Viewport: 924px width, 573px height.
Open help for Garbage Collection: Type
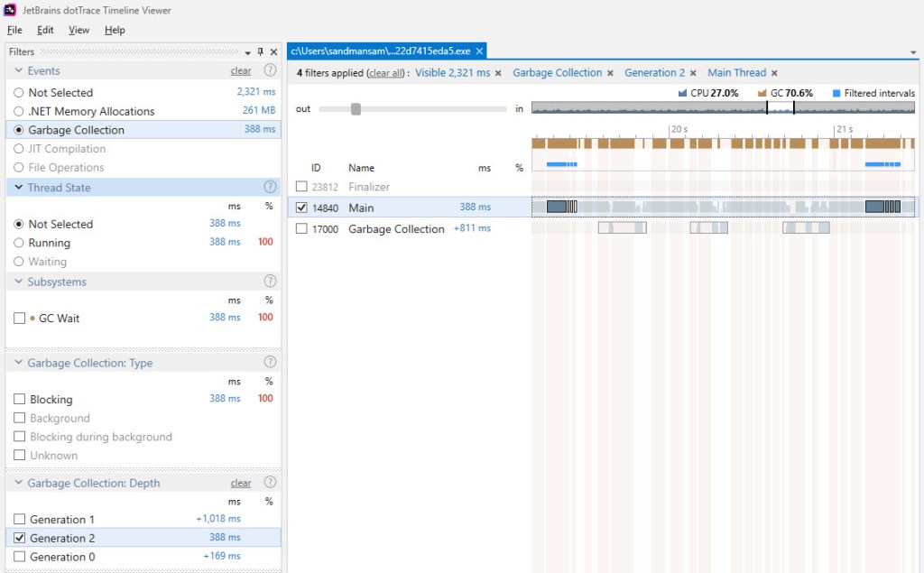pos(269,363)
